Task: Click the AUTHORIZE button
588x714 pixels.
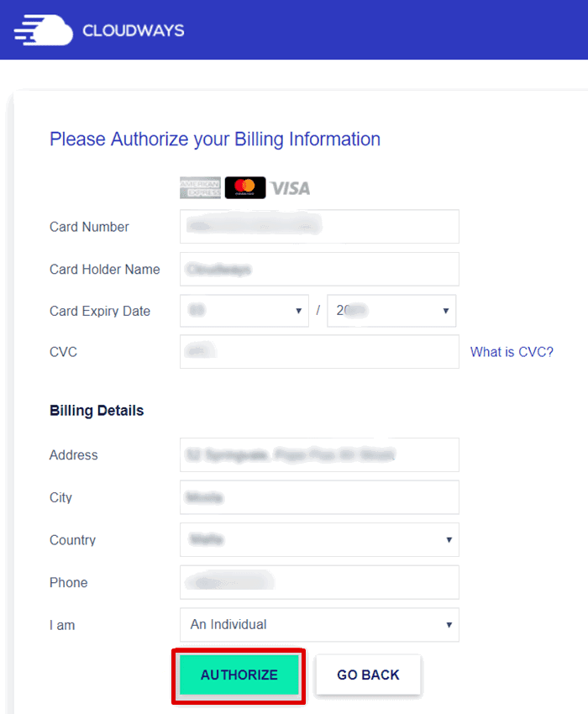Action: tap(239, 675)
